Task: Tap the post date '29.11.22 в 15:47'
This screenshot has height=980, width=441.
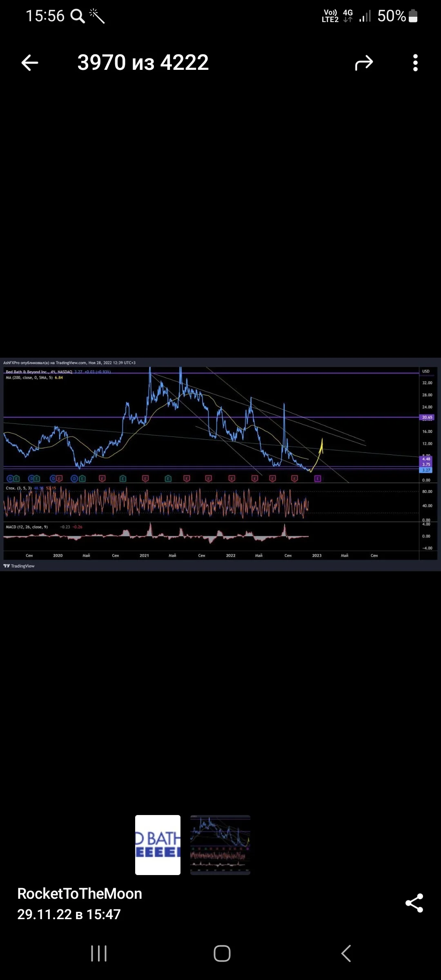Action: pyautogui.click(x=69, y=914)
